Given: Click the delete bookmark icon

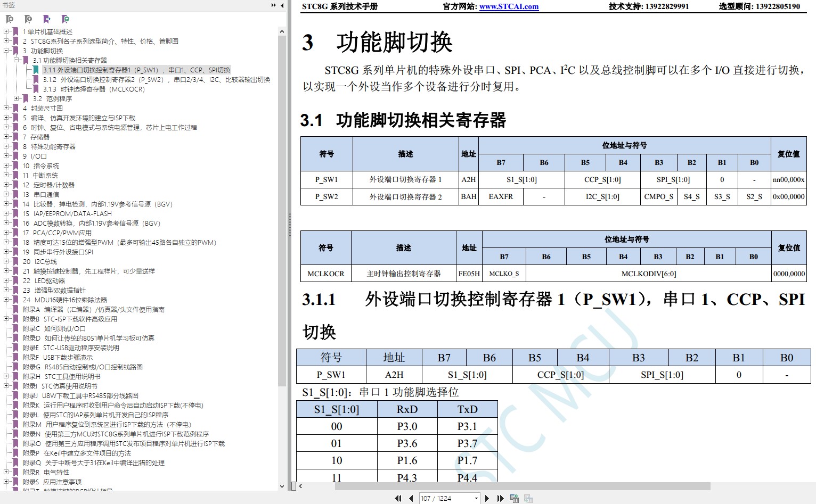Looking at the screenshot, I should pyautogui.click(x=10, y=19).
